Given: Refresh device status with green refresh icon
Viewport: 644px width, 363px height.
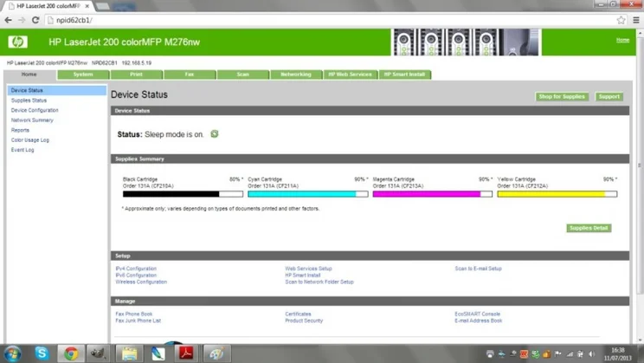Looking at the screenshot, I should 215,134.
